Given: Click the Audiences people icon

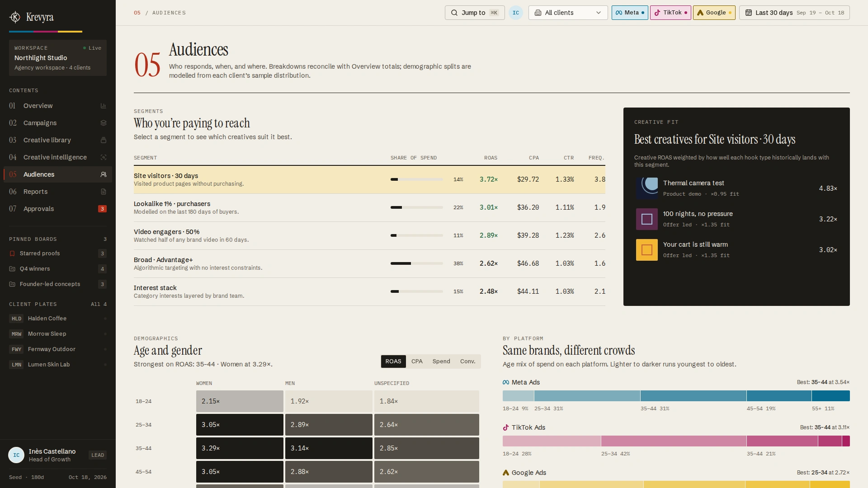Looking at the screenshot, I should pyautogui.click(x=103, y=174).
